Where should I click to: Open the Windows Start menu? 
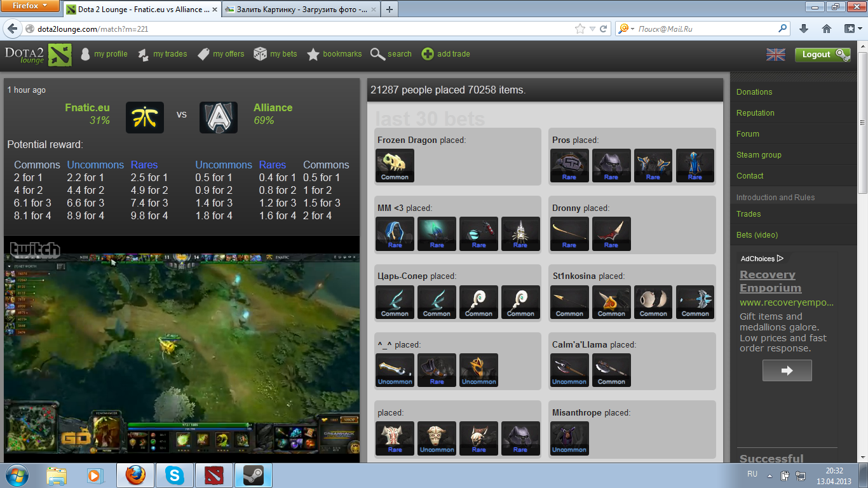(x=17, y=475)
